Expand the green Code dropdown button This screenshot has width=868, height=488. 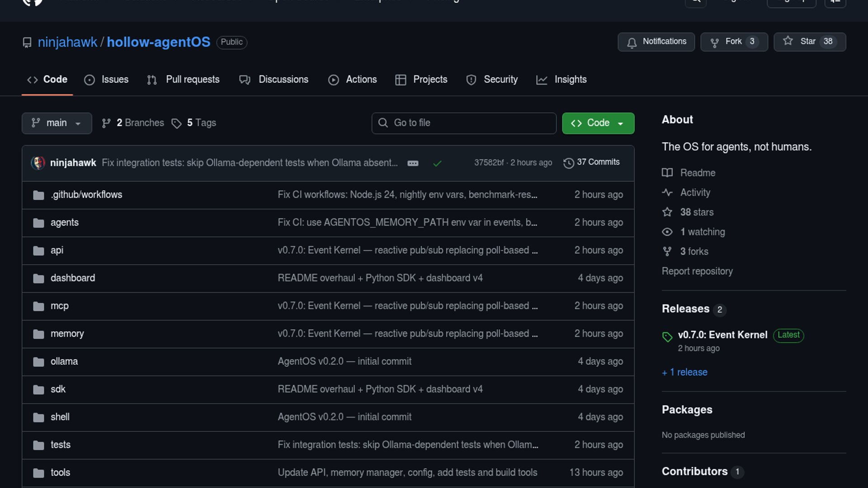598,123
